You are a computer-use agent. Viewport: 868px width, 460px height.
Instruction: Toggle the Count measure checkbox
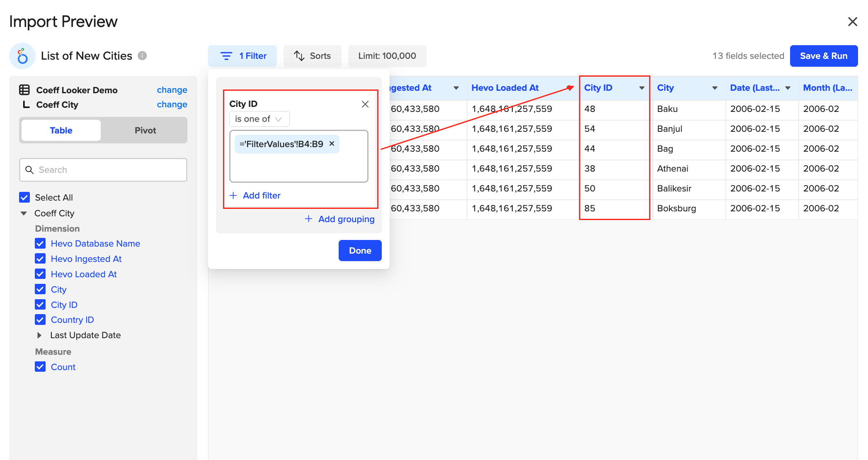coord(40,367)
